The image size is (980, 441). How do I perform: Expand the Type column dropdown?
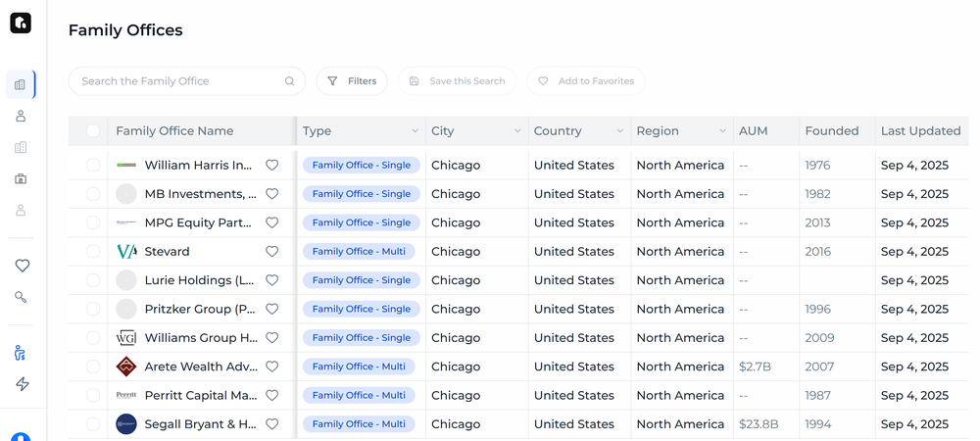click(415, 131)
